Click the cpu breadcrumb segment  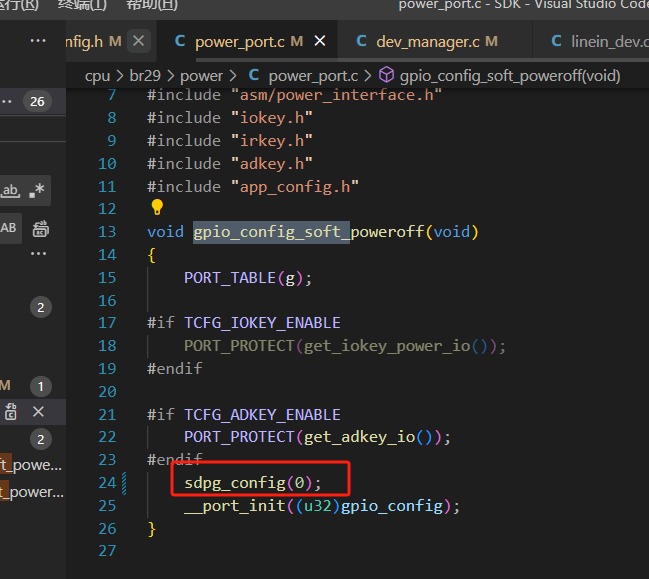coord(97,76)
